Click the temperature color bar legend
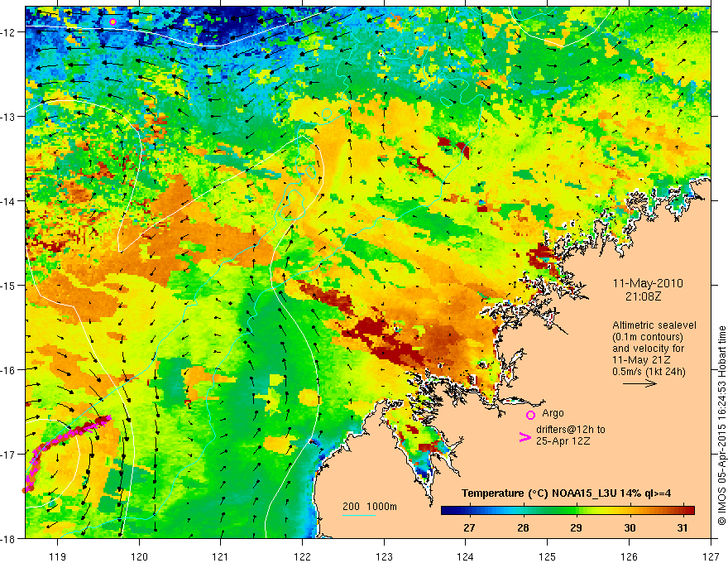Viewport: 728px width, 563px height. [568, 511]
